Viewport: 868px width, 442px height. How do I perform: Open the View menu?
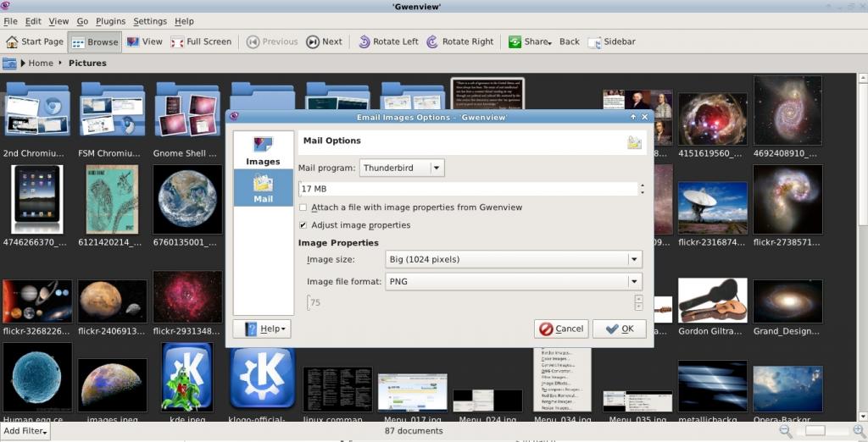tap(58, 21)
